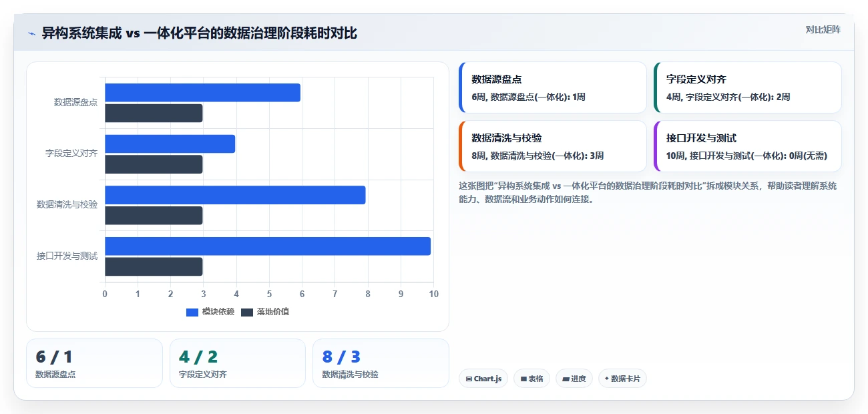Click the dark bar for 接口开发与测试

coord(154,267)
